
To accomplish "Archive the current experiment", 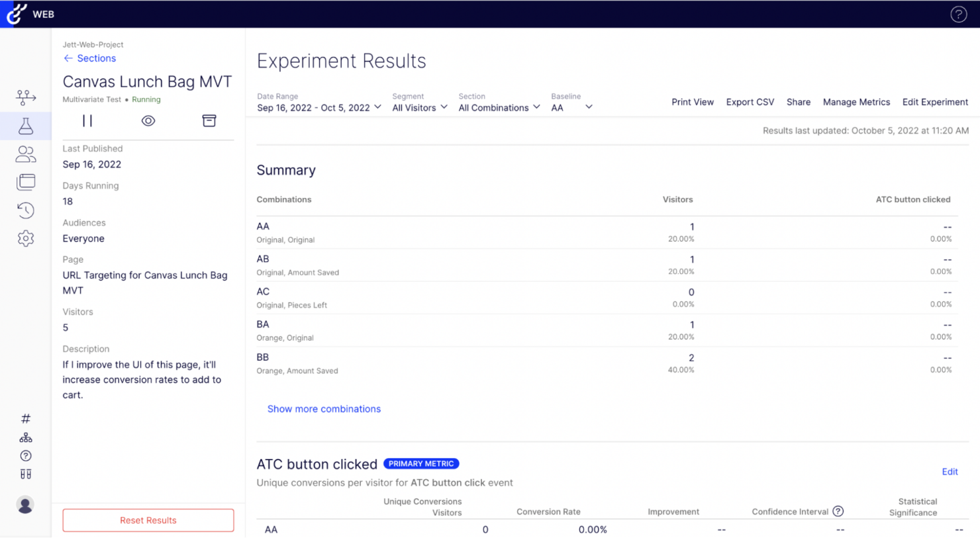I will click(x=209, y=120).
